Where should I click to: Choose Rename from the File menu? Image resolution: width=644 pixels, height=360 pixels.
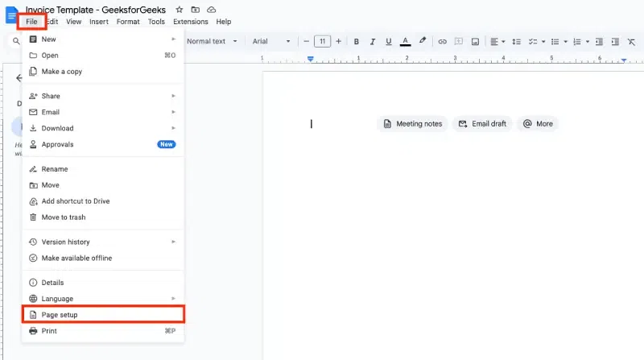click(x=103, y=169)
